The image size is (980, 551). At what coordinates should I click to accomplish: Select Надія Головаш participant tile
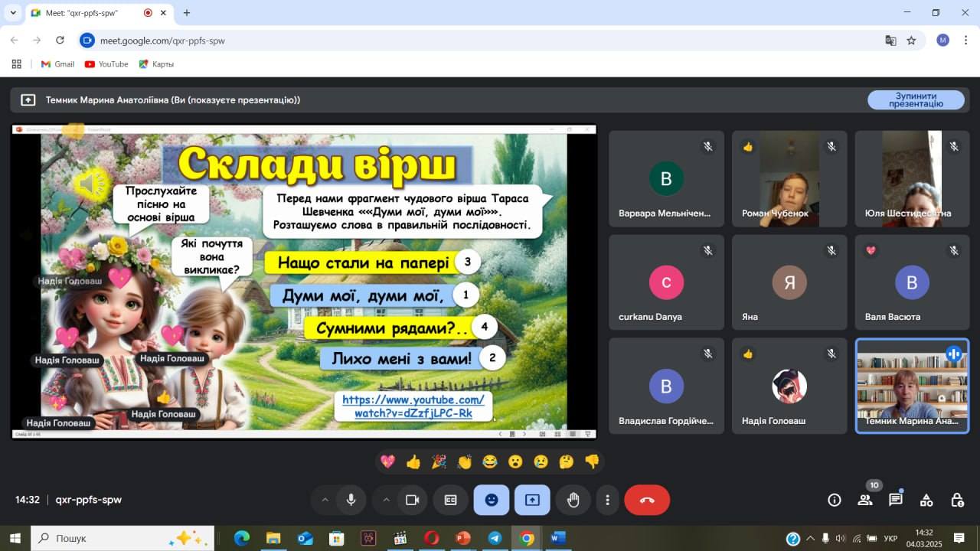pos(789,386)
